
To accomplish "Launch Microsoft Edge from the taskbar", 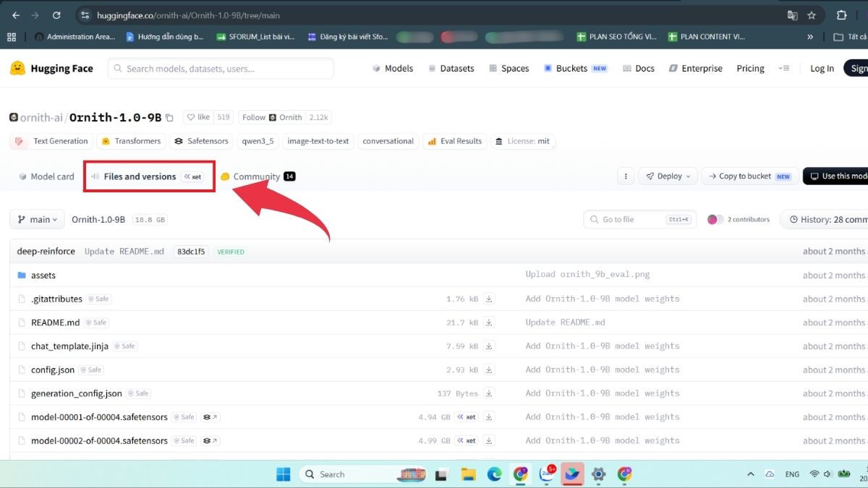I will (494, 474).
